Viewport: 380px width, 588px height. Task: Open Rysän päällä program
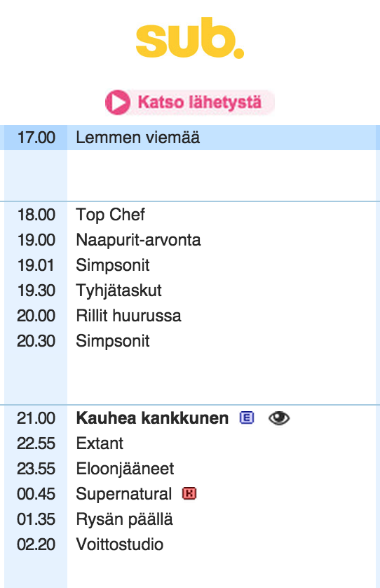click(x=124, y=519)
